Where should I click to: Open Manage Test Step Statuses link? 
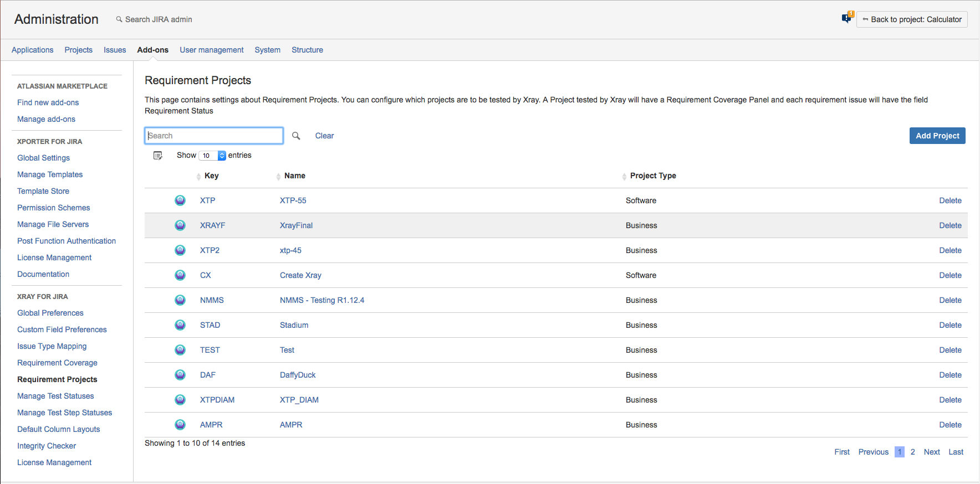click(x=65, y=413)
